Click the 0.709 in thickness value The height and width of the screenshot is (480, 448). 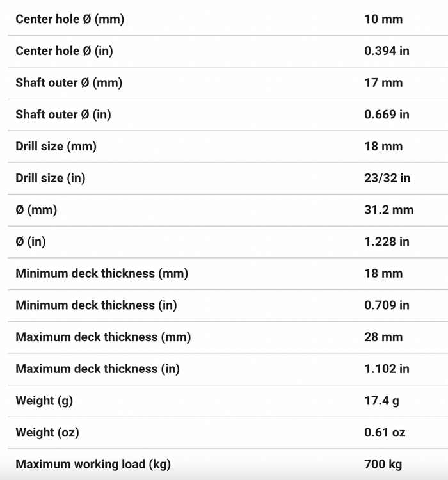tap(387, 305)
